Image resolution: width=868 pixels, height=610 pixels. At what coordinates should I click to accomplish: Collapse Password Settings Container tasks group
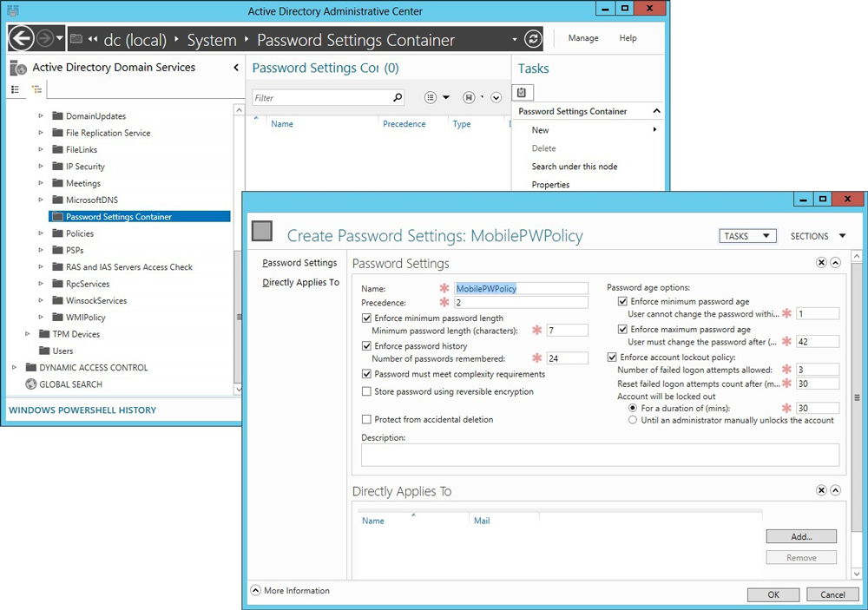(x=656, y=111)
